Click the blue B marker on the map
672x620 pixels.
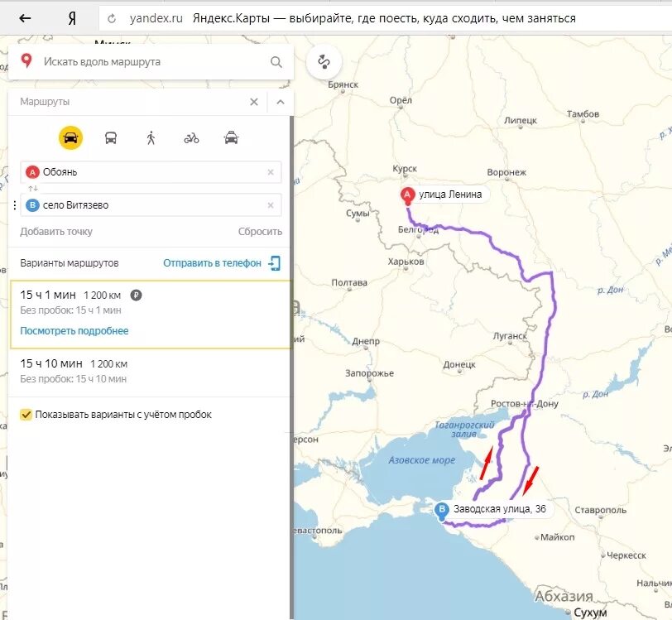point(441,512)
